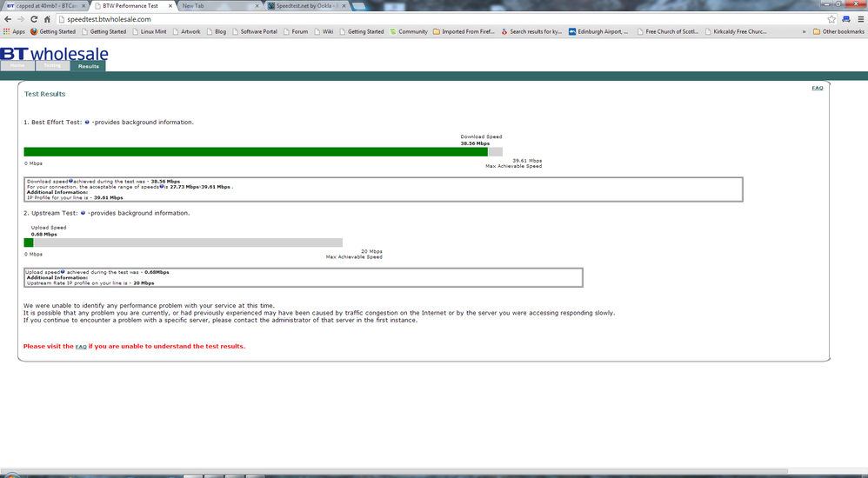
Task: Click the BT wholesale logo
Action: point(54,54)
